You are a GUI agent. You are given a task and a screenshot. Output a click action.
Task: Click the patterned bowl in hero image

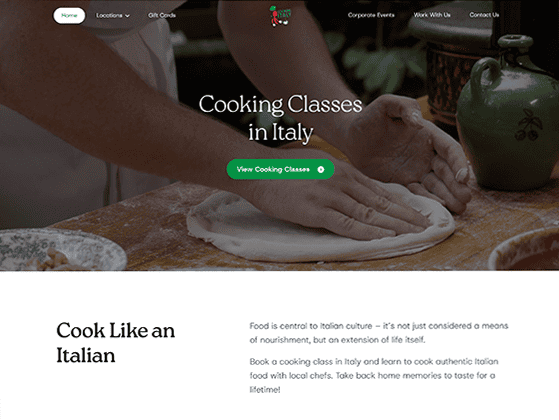(63, 249)
